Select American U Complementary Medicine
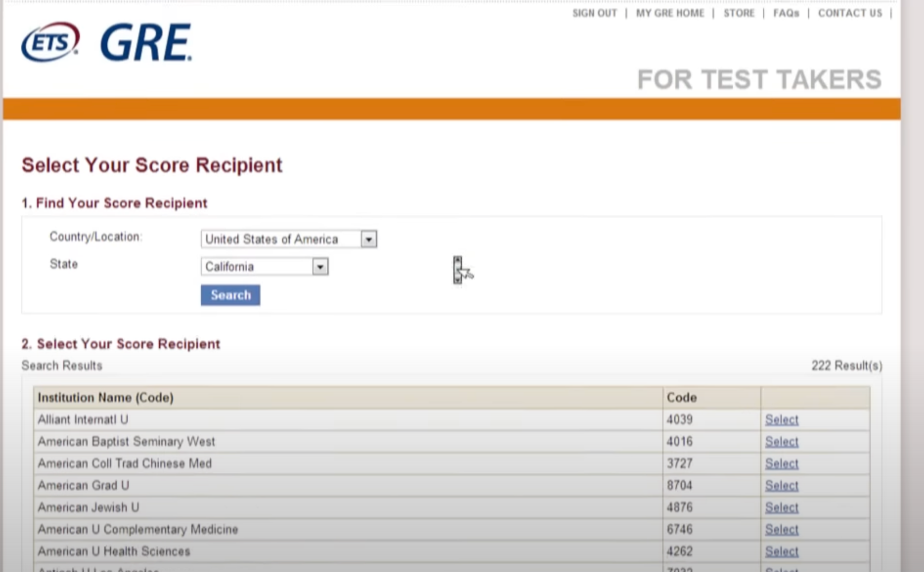This screenshot has width=924, height=572. tap(781, 530)
